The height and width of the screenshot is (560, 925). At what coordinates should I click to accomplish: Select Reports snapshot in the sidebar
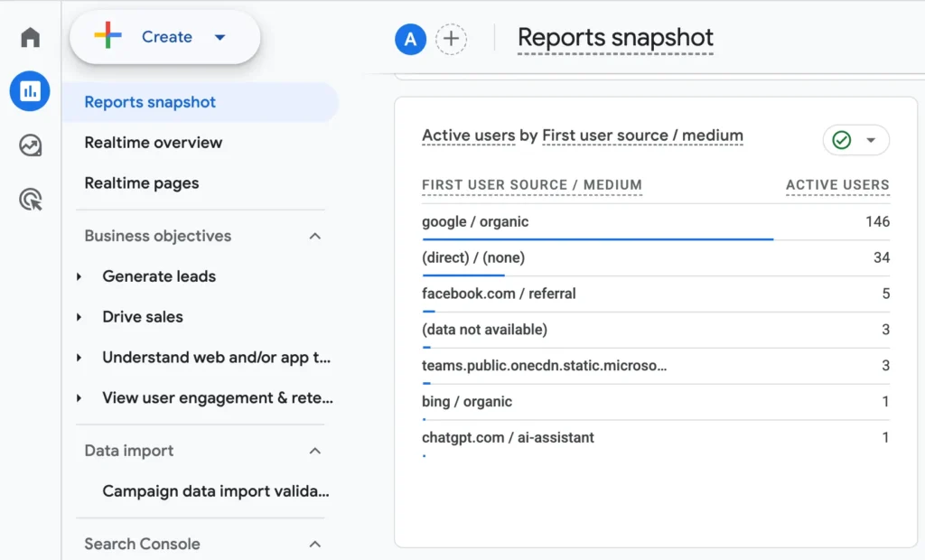point(201,102)
